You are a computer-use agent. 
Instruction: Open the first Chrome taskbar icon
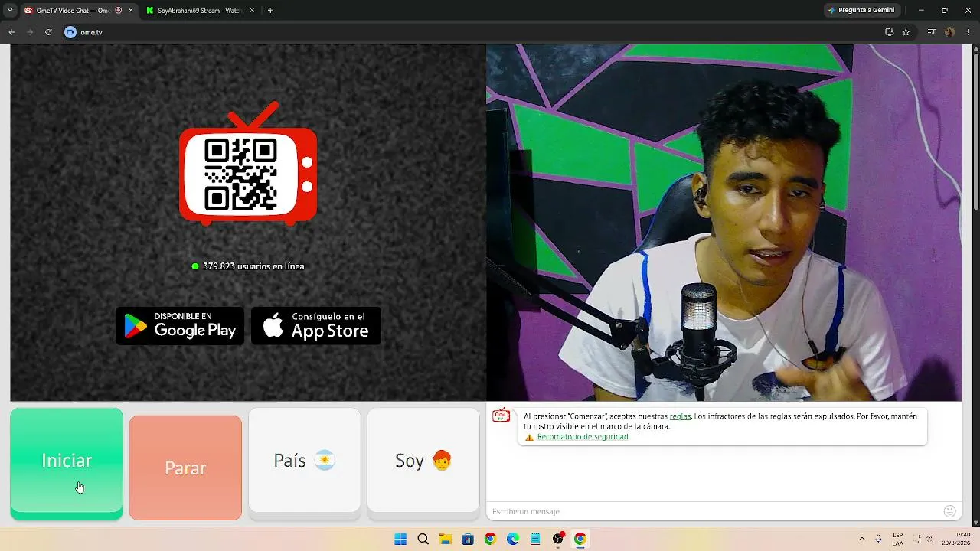490,539
